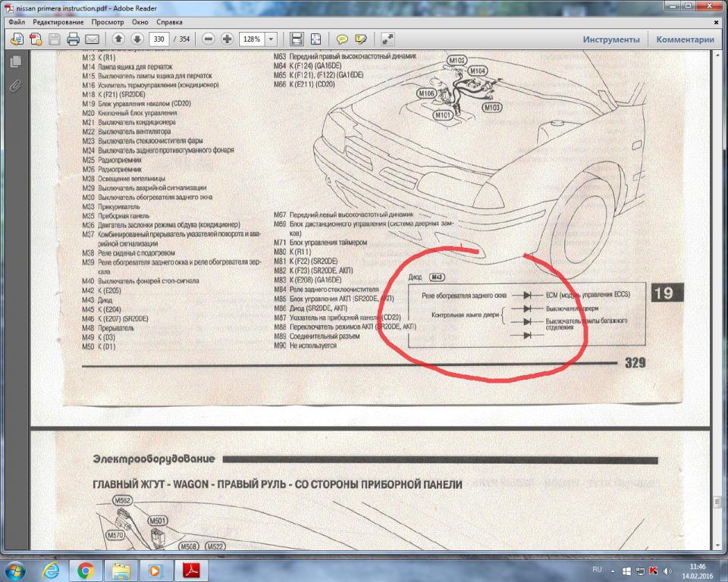Enable scrolling fit-to-width page mode icon
Image resolution: width=728 pixels, height=582 pixels.
297,39
